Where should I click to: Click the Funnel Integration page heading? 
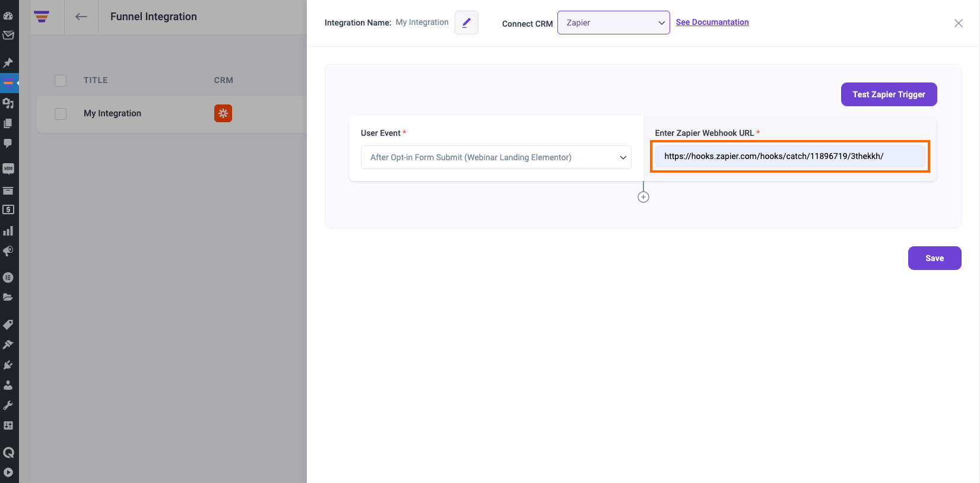coord(154,17)
